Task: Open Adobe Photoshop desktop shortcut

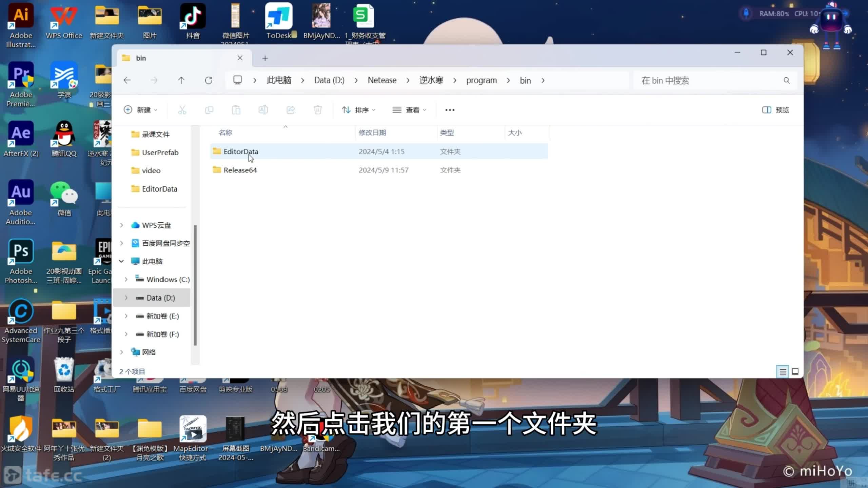Action: pos(21,262)
